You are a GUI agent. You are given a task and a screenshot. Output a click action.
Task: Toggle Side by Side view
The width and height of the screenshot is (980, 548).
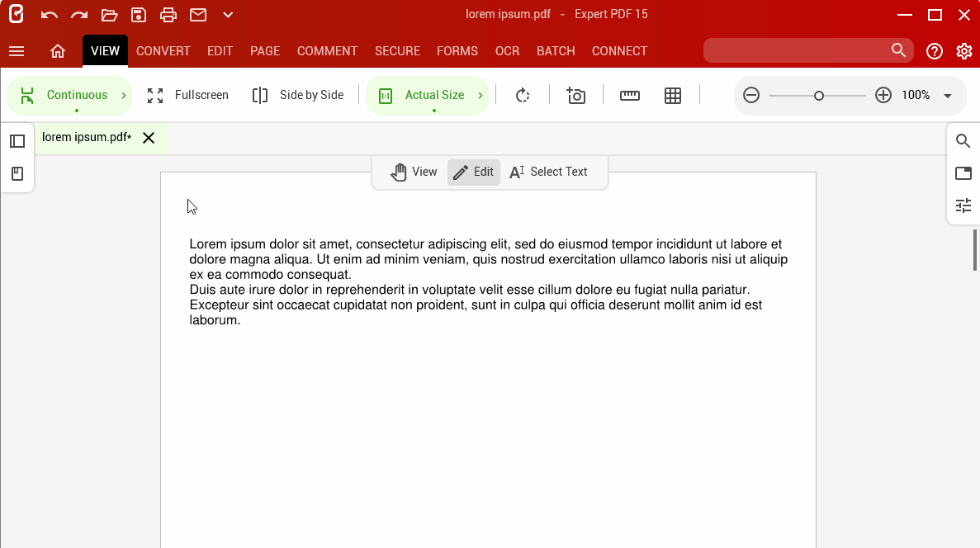pyautogui.click(x=297, y=96)
